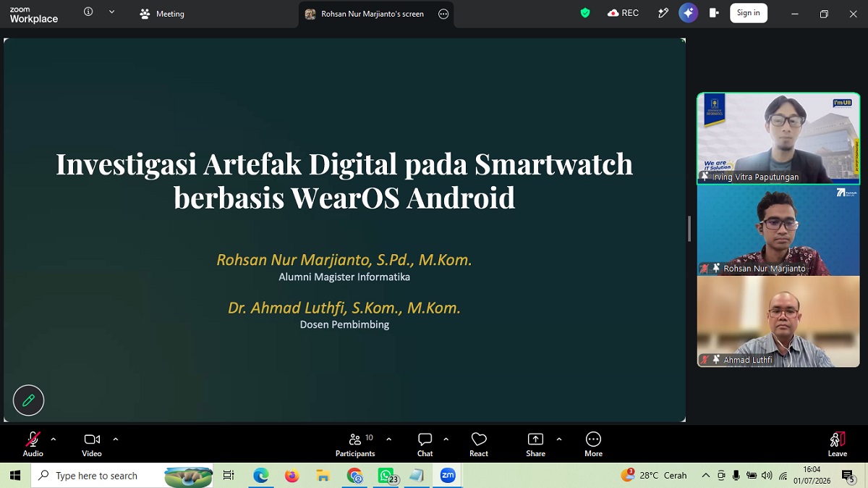Click the annotate pencil button
868x488 pixels.
coord(29,400)
